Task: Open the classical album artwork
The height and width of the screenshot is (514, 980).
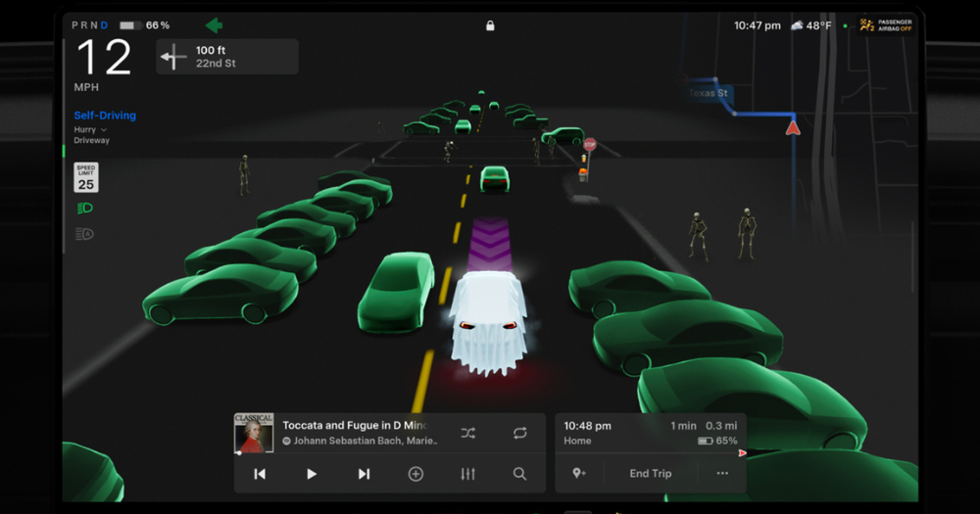Action: [x=254, y=433]
